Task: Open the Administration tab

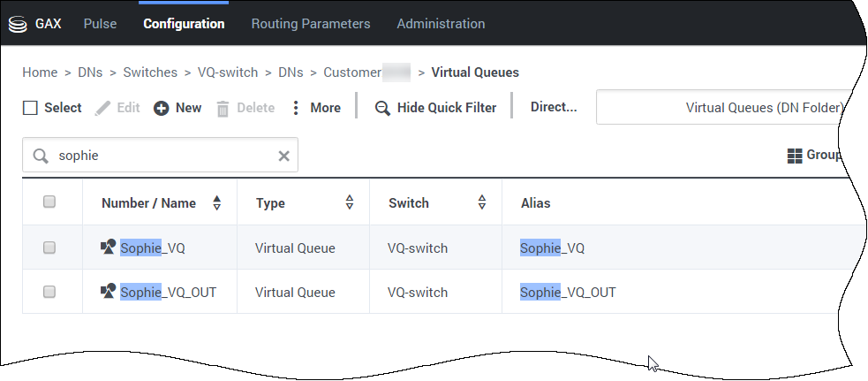Action: point(440,24)
